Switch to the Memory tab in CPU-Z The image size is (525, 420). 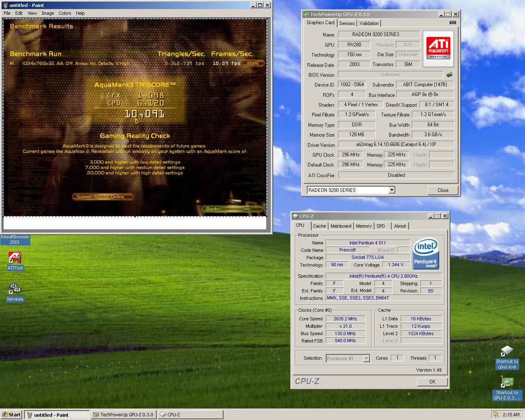click(364, 226)
